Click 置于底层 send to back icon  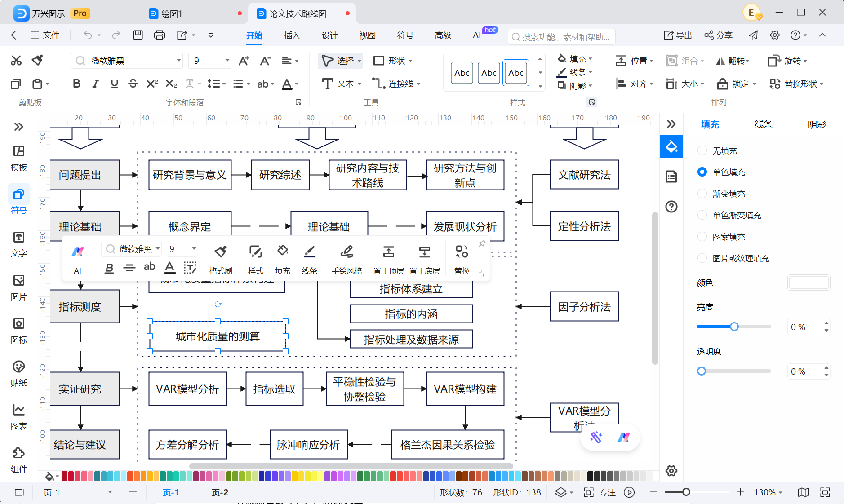pyautogui.click(x=425, y=259)
